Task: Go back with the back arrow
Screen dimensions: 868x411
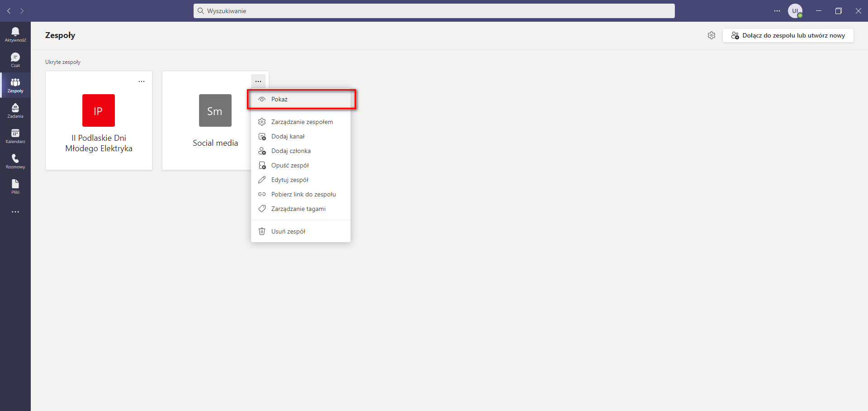Action: [x=9, y=11]
